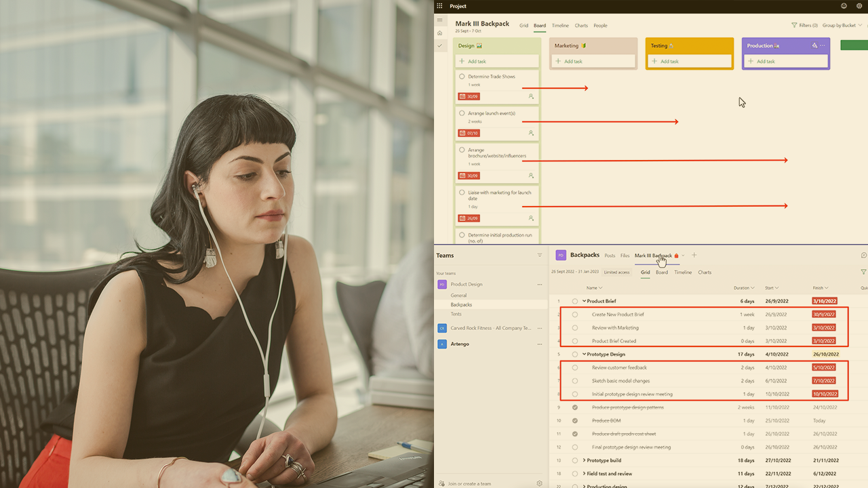Open the app launcher waffle icon

pyautogui.click(x=439, y=6)
